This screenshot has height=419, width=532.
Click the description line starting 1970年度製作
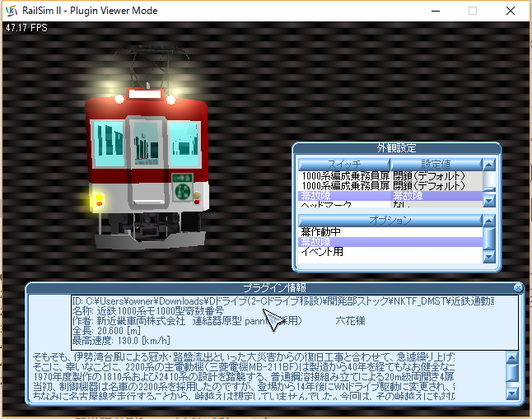(244, 376)
